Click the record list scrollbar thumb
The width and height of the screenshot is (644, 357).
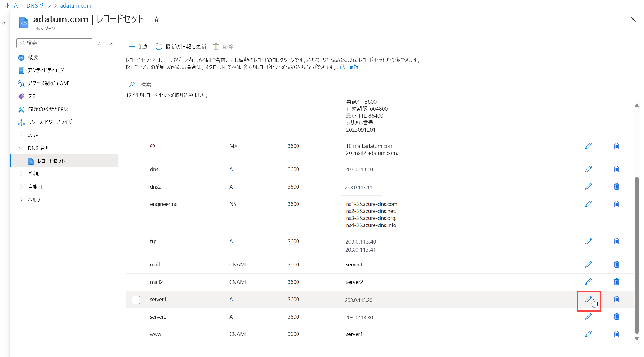click(x=637, y=255)
